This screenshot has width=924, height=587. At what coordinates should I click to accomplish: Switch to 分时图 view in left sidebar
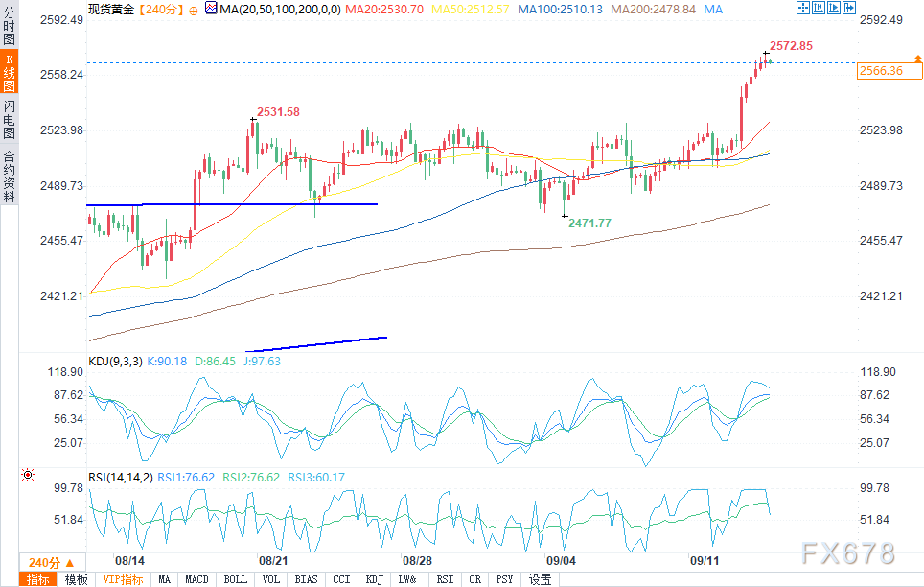click(9, 29)
